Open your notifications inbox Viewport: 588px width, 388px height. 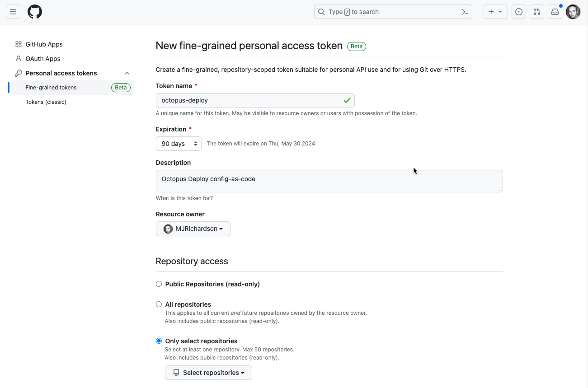[555, 12]
